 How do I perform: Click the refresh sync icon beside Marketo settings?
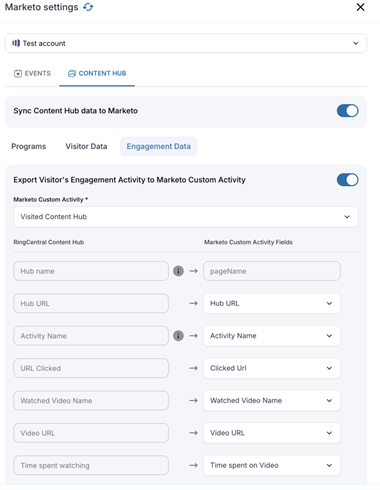click(x=88, y=7)
